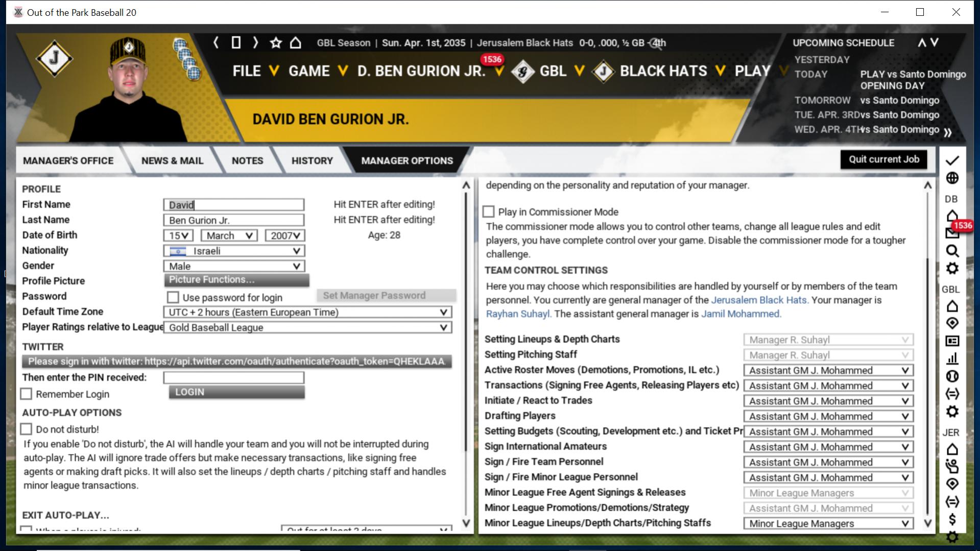Screen dimensions: 980x551
Task: Click the magnifier icon beside the 4th standing
Action: 656,43
